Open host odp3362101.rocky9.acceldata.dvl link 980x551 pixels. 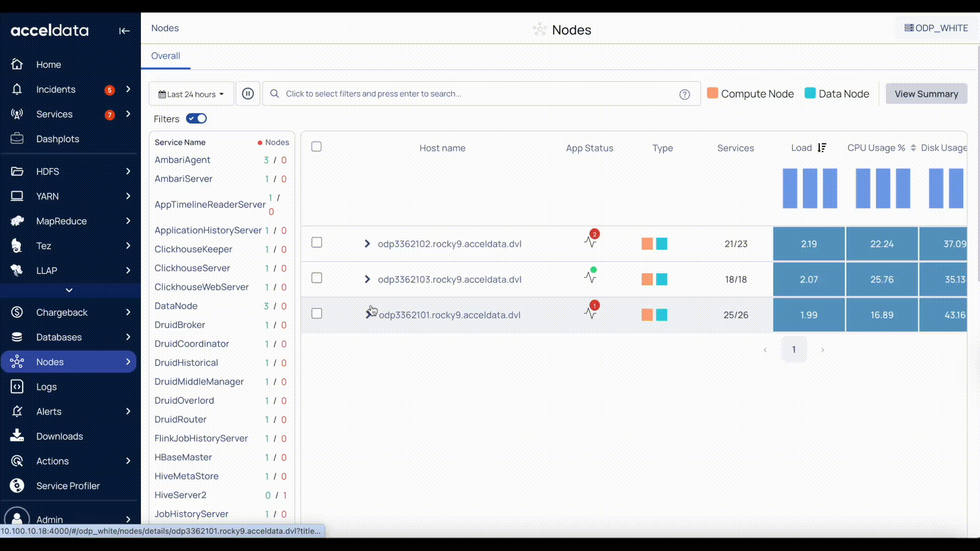pyautogui.click(x=450, y=315)
